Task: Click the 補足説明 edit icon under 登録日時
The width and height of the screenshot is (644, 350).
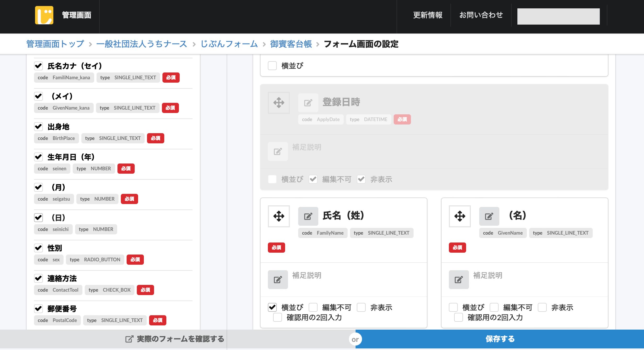Action: [278, 151]
